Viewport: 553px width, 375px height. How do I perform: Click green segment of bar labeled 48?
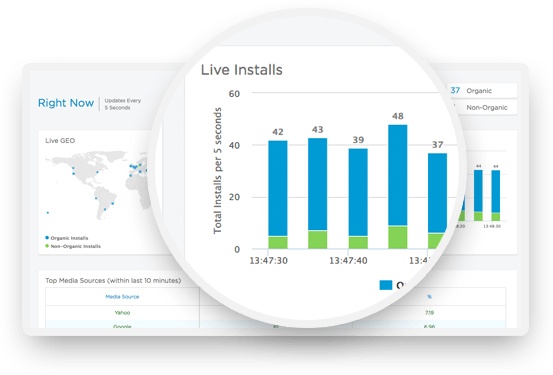(x=397, y=237)
